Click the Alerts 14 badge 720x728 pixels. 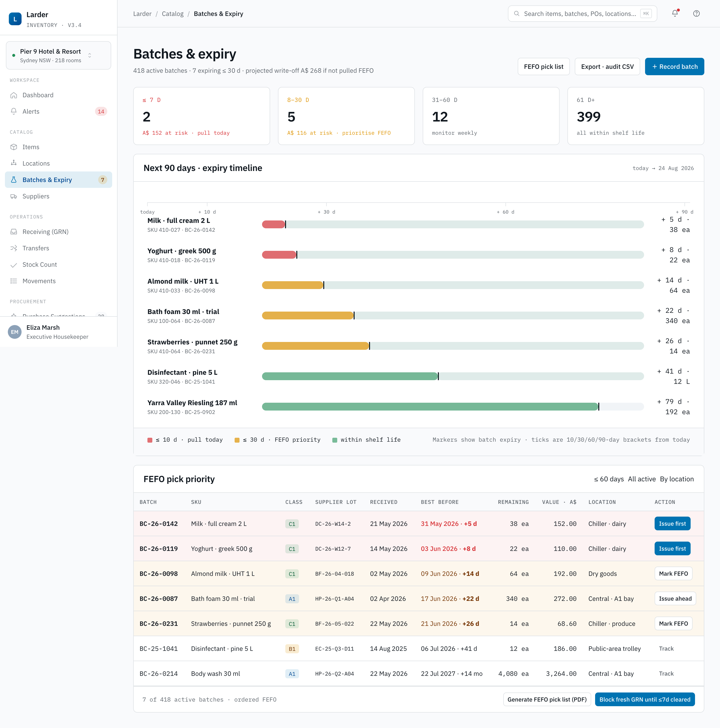(101, 111)
